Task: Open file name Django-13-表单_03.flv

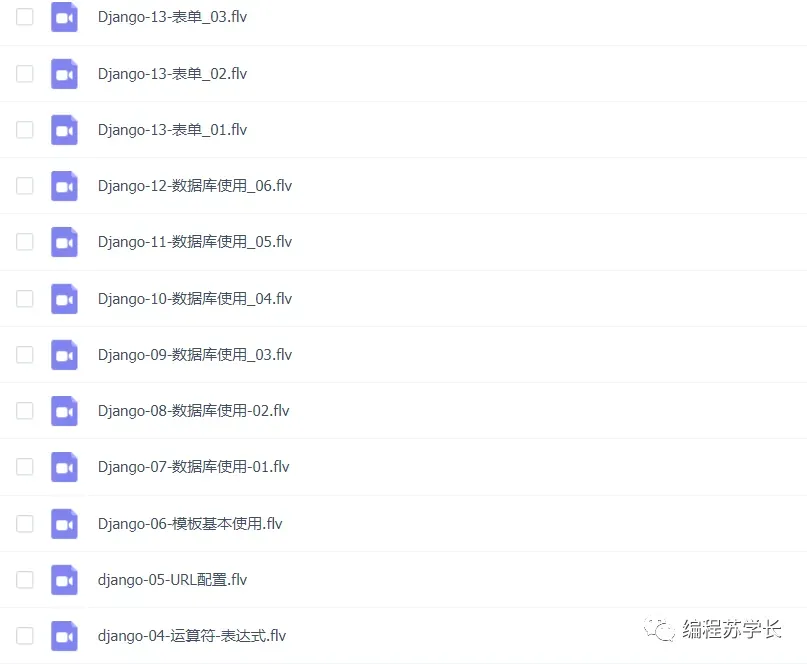Action: point(172,17)
